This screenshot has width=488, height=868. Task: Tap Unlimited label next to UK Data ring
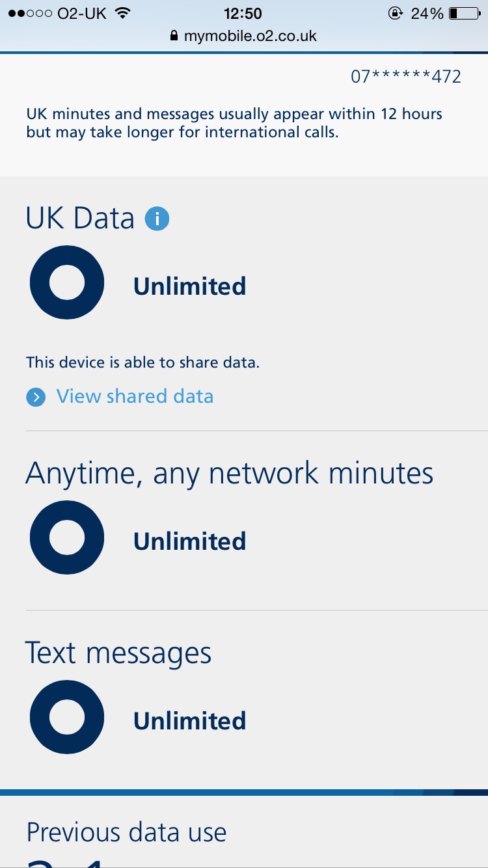click(x=189, y=286)
